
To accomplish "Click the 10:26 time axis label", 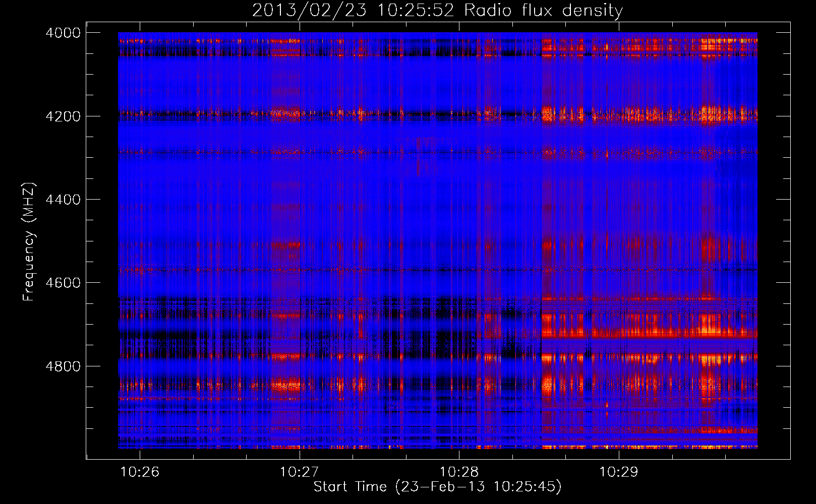I will click(140, 472).
